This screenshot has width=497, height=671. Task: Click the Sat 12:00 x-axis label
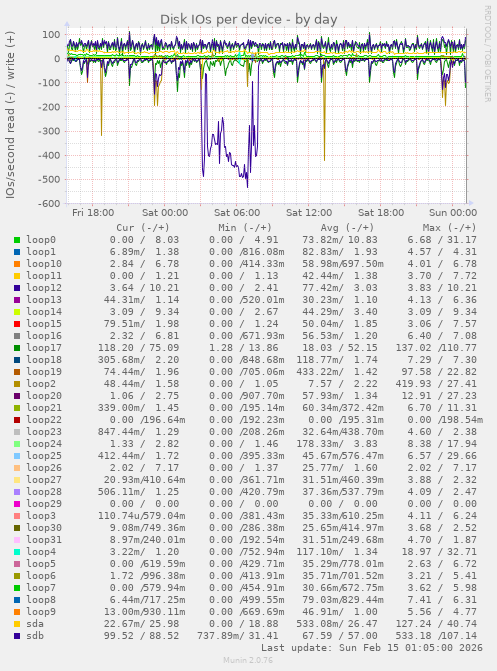click(x=309, y=213)
